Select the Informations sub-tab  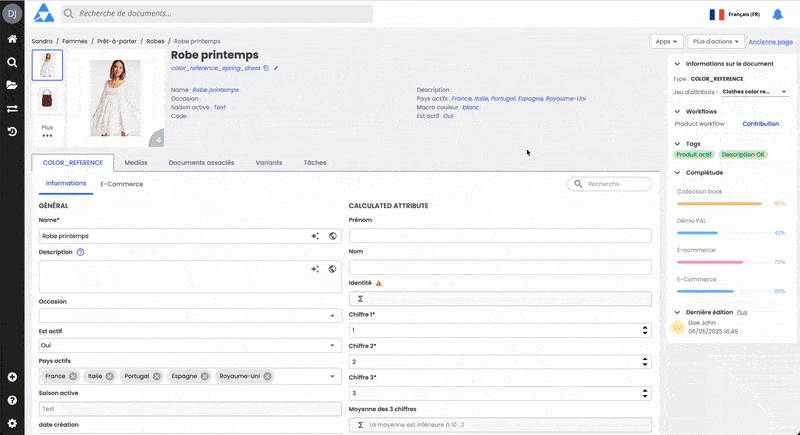click(66, 184)
